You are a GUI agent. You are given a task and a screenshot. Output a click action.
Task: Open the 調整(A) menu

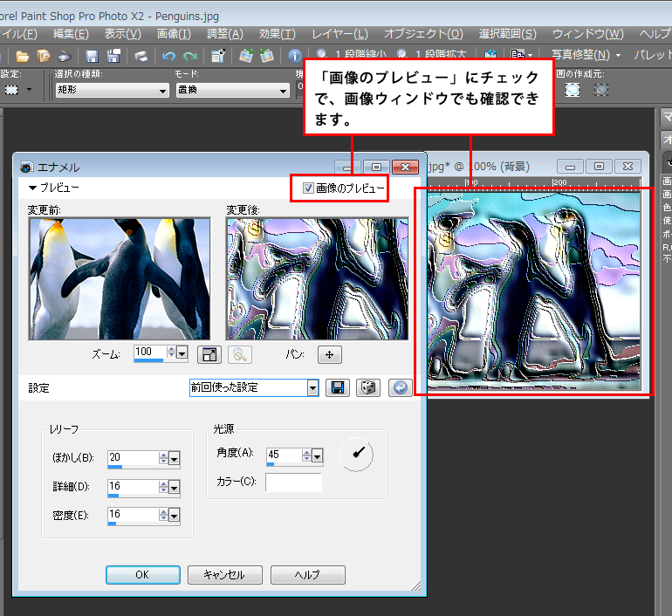(x=225, y=34)
